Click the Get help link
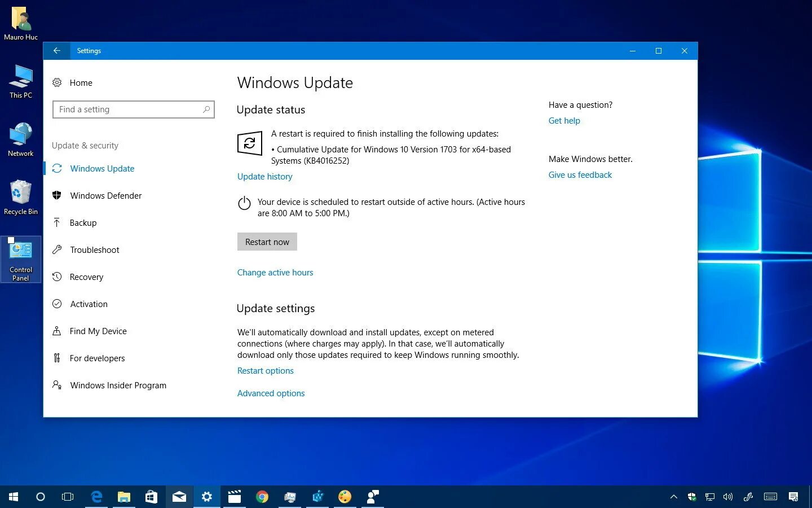This screenshot has height=508, width=812. coord(564,121)
